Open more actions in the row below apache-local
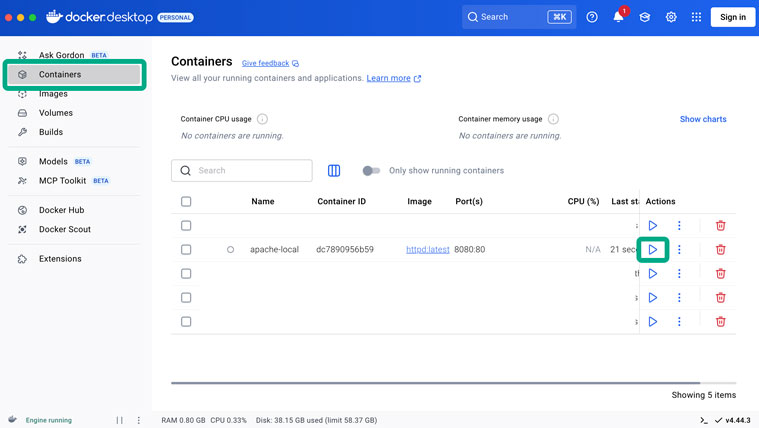The image size is (759, 428). click(679, 274)
